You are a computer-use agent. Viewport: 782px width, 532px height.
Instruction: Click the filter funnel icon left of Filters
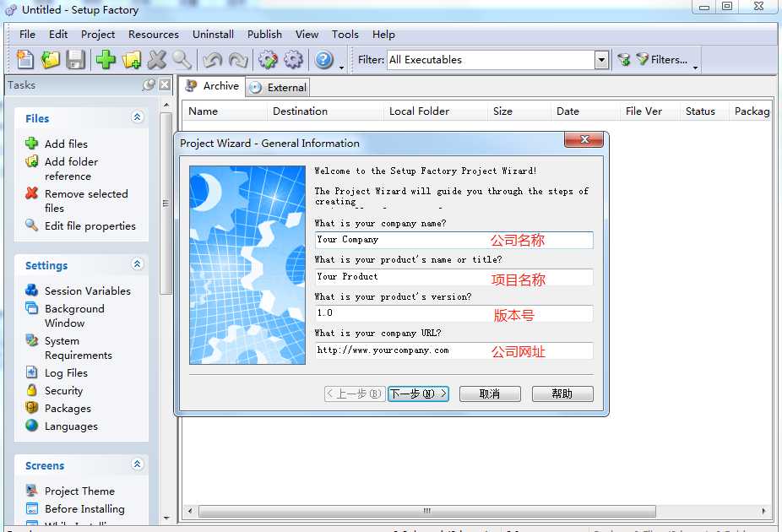pyautogui.click(x=623, y=60)
